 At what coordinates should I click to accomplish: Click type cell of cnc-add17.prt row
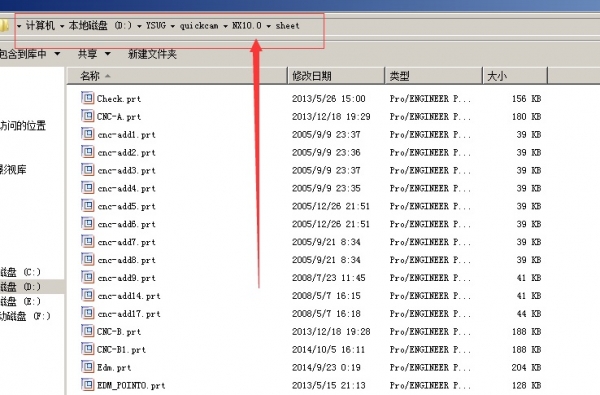click(x=430, y=314)
